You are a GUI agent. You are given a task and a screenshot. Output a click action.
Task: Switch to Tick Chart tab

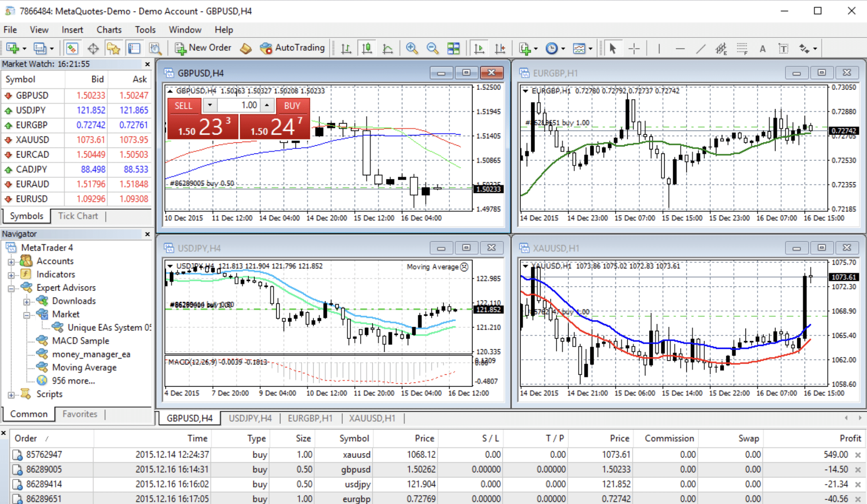(78, 216)
